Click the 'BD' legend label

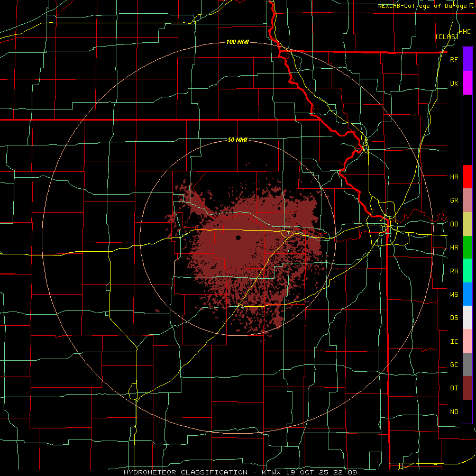tap(454, 224)
